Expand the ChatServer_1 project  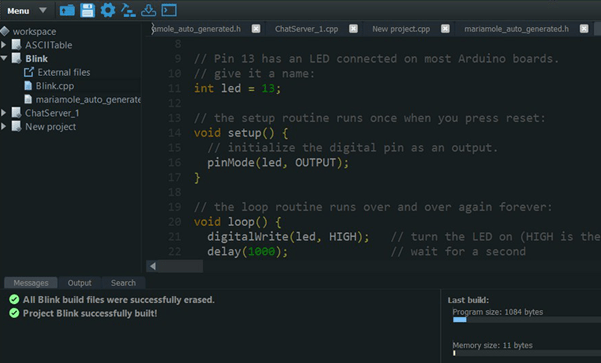point(3,113)
